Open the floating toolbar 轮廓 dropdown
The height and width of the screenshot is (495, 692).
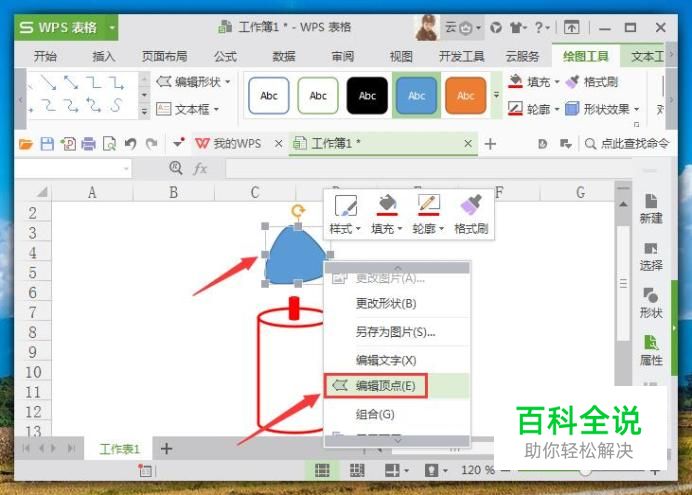tap(428, 214)
